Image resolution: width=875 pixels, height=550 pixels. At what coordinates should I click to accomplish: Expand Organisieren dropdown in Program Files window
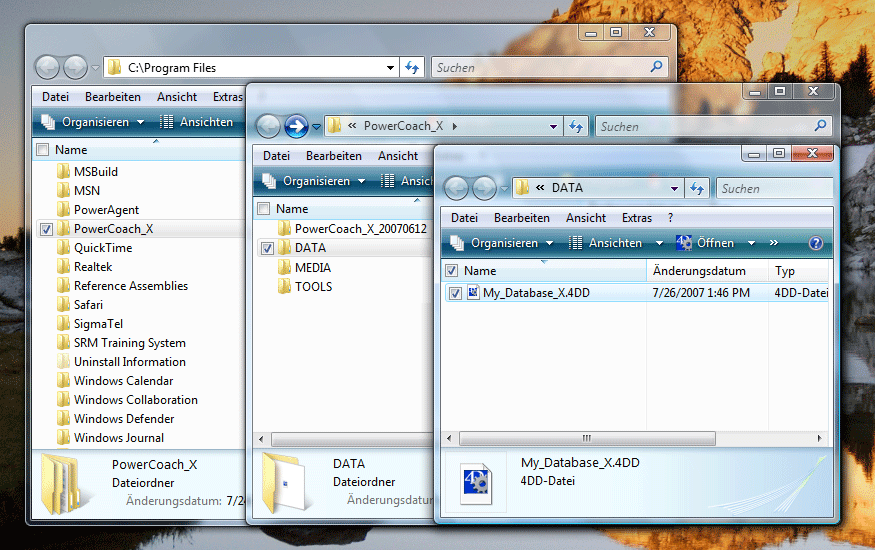coord(141,122)
